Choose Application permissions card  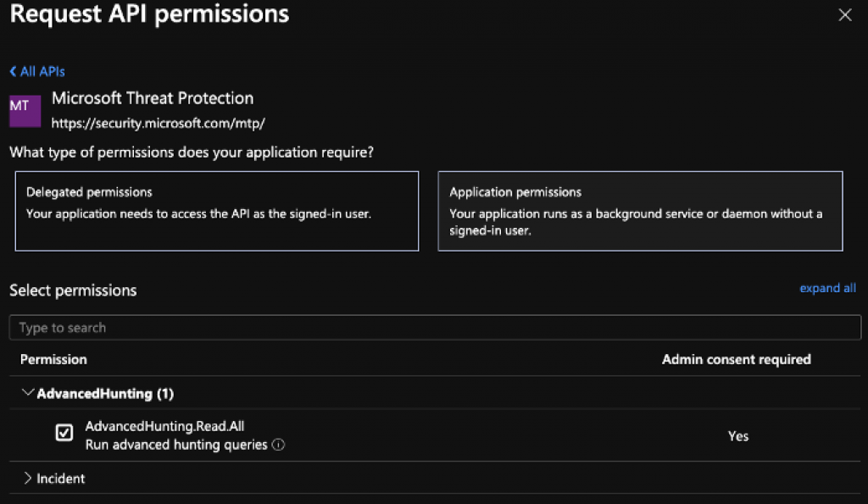641,211
